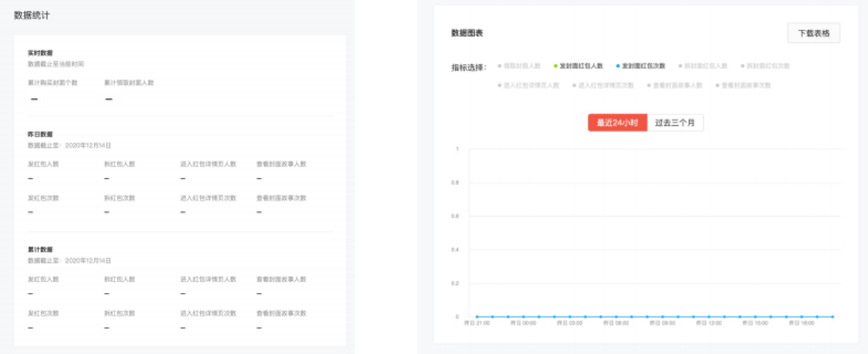
Task: Click the 数据截止至当前时间 note
Action: click(55, 64)
